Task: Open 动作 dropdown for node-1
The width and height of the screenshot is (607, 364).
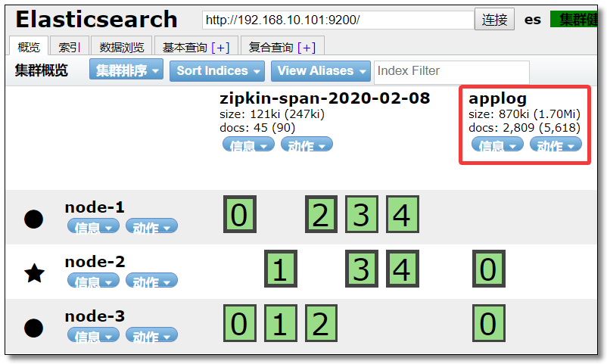Action: tap(151, 226)
